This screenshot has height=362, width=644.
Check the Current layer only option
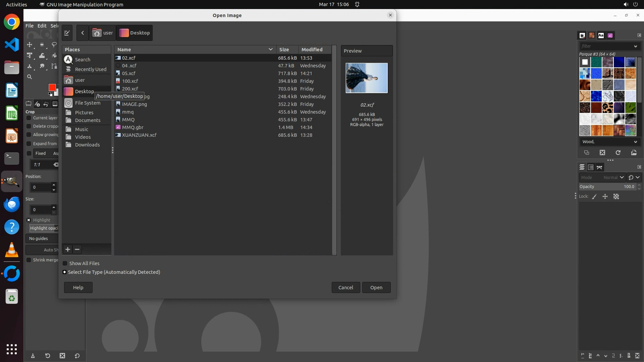(29, 118)
